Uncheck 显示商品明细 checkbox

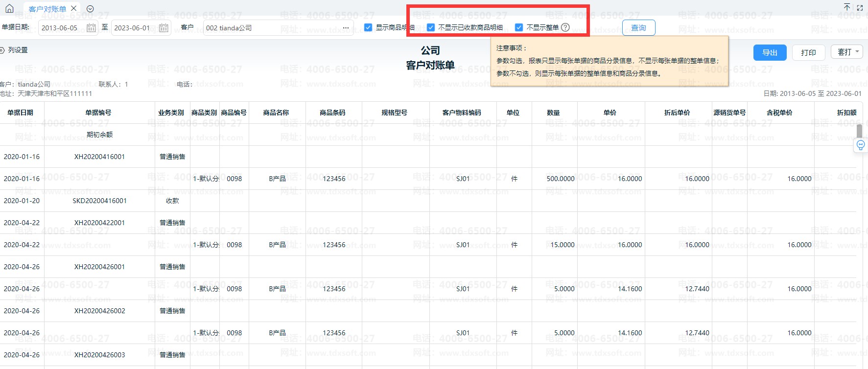[x=369, y=27]
